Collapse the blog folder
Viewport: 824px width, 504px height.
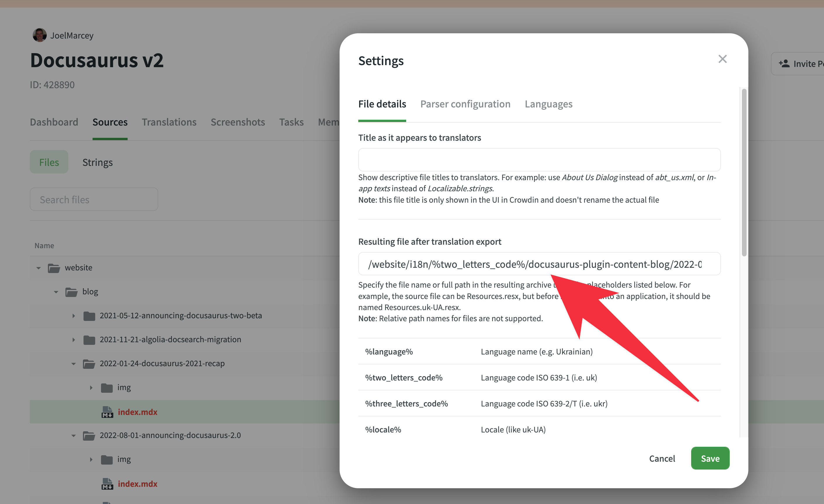pos(56,291)
